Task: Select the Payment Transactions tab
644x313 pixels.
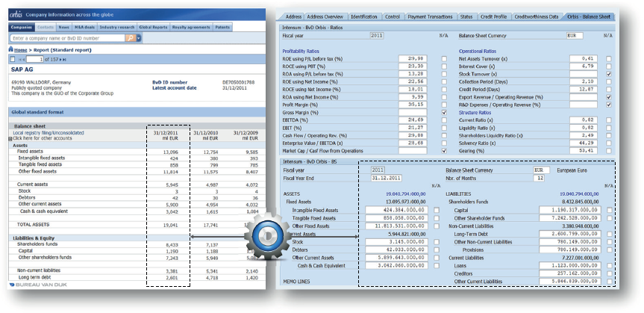Action: pyautogui.click(x=430, y=17)
